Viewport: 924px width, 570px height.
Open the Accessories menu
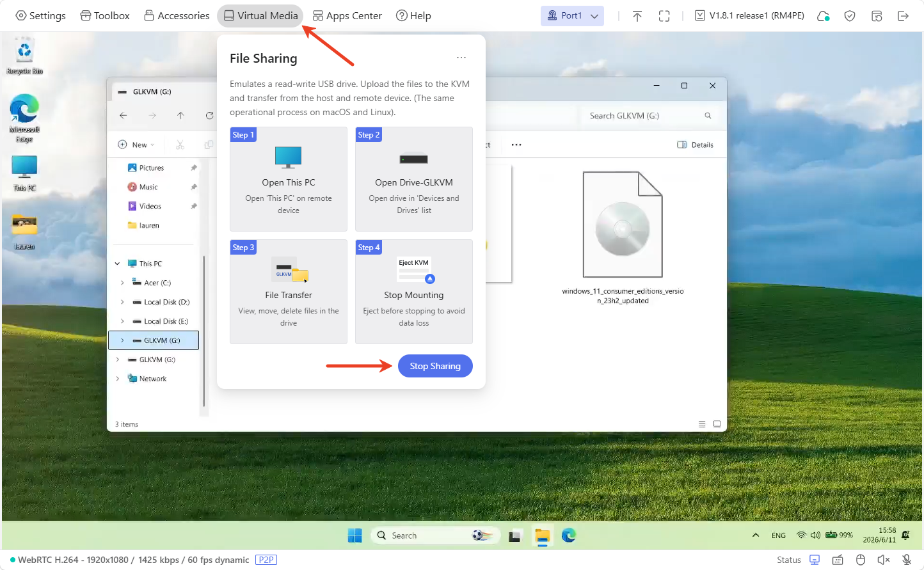tap(177, 16)
